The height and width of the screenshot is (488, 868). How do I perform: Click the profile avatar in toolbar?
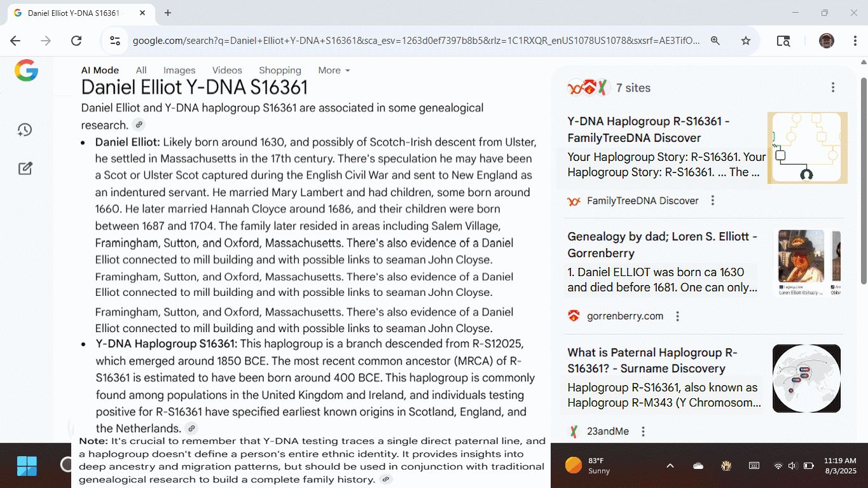pos(826,41)
